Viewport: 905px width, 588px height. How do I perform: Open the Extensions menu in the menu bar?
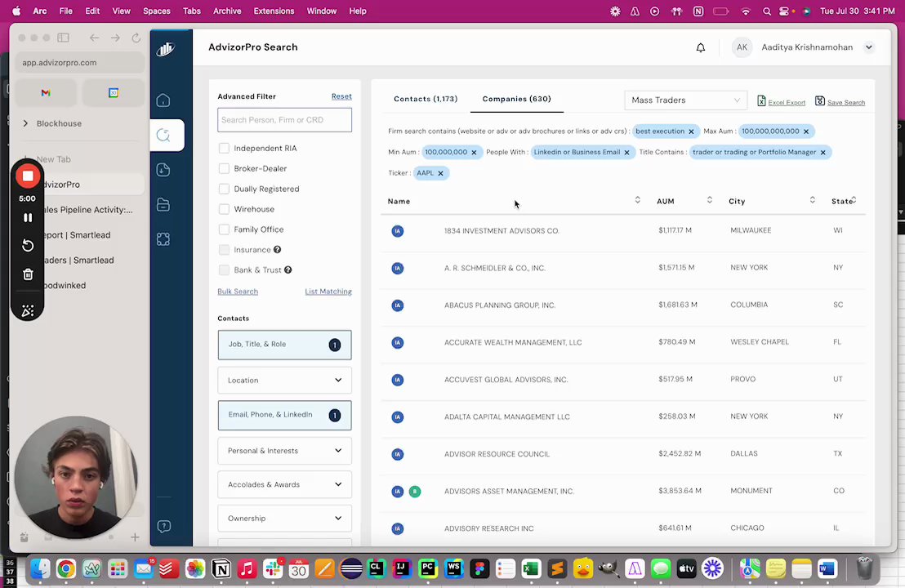point(274,11)
